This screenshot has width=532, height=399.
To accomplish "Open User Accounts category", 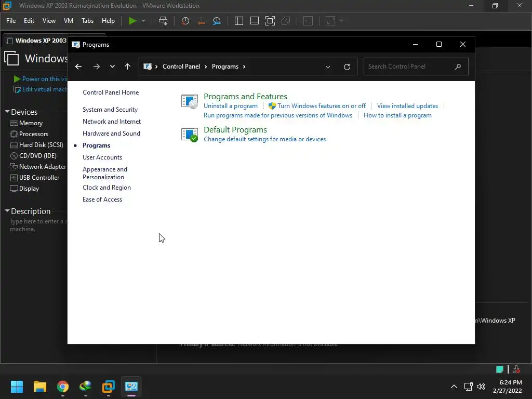I will [102, 157].
